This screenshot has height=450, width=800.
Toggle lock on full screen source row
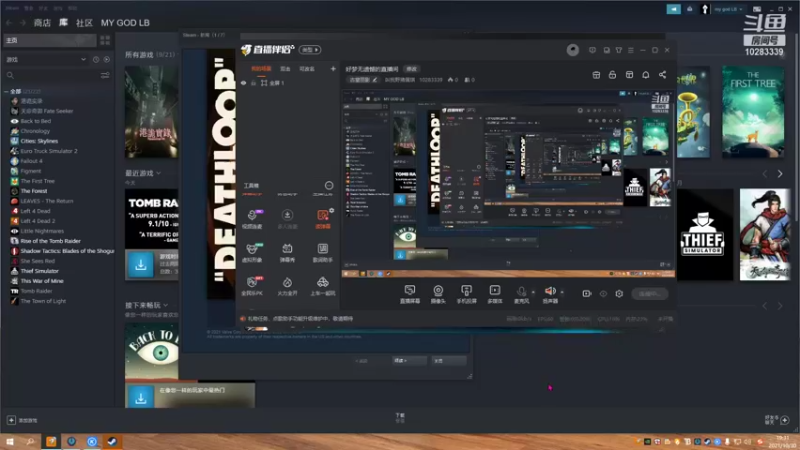[253, 83]
